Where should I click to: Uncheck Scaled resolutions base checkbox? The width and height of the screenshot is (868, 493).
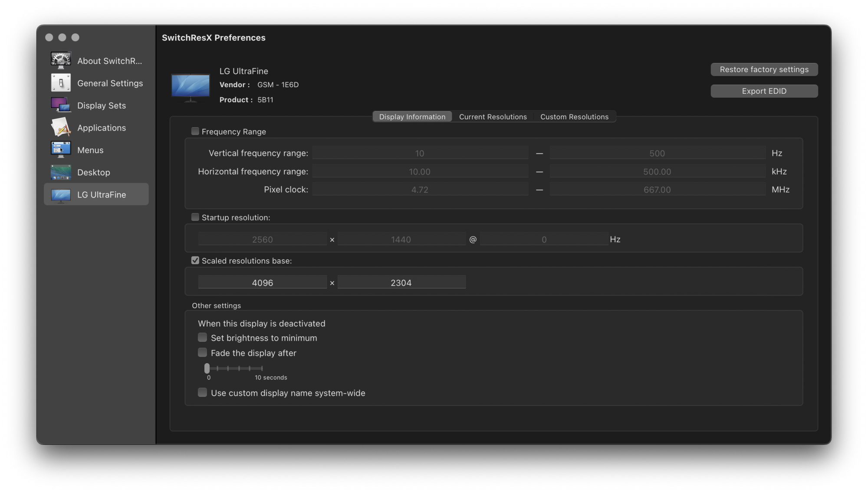tap(195, 260)
